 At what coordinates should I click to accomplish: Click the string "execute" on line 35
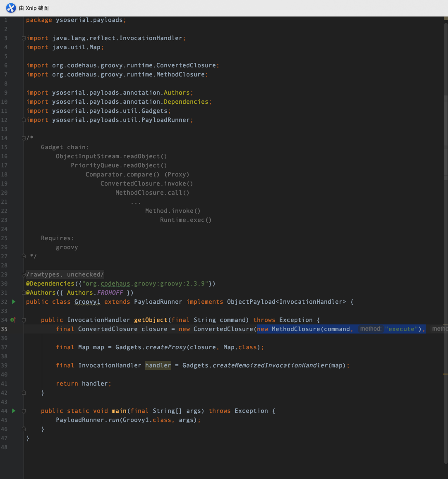point(401,329)
